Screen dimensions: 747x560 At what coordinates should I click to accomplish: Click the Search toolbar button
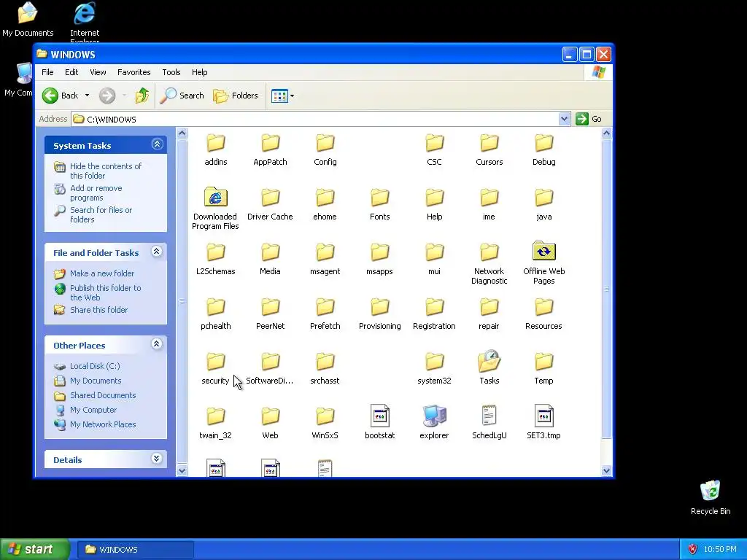(x=182, y=96)
